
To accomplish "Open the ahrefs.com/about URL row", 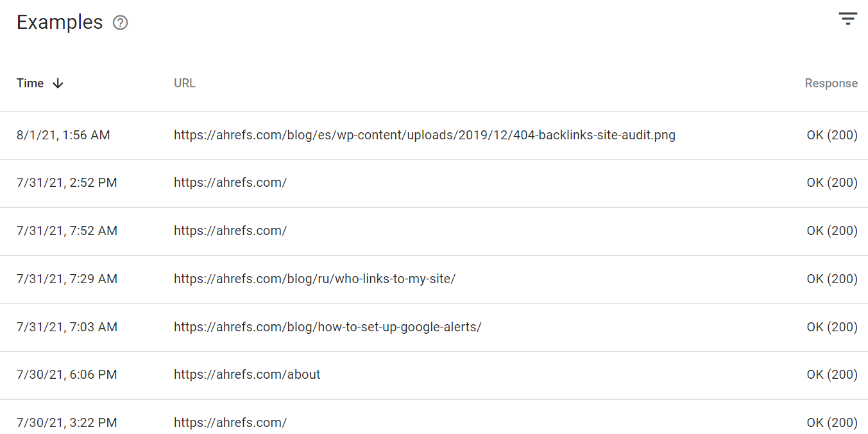I will point(247,375).
